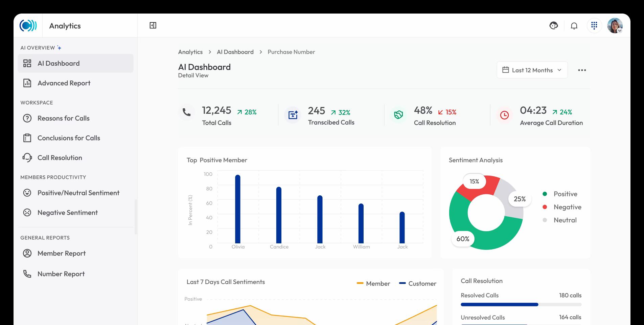Click the Last 7 Days Call Sentiments title
Screen dimensions: 644x325
pyautogui.click(x=226, y=282)
